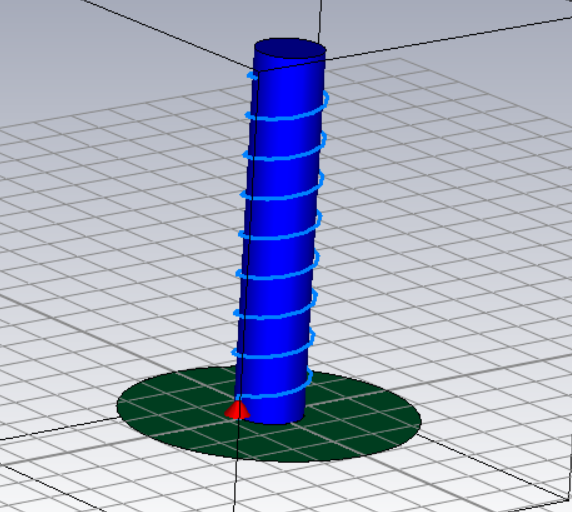This screenshot has width=572, height=512.
Task: Click bounding box corner at bottom right
Action: (x=566, y=500)
